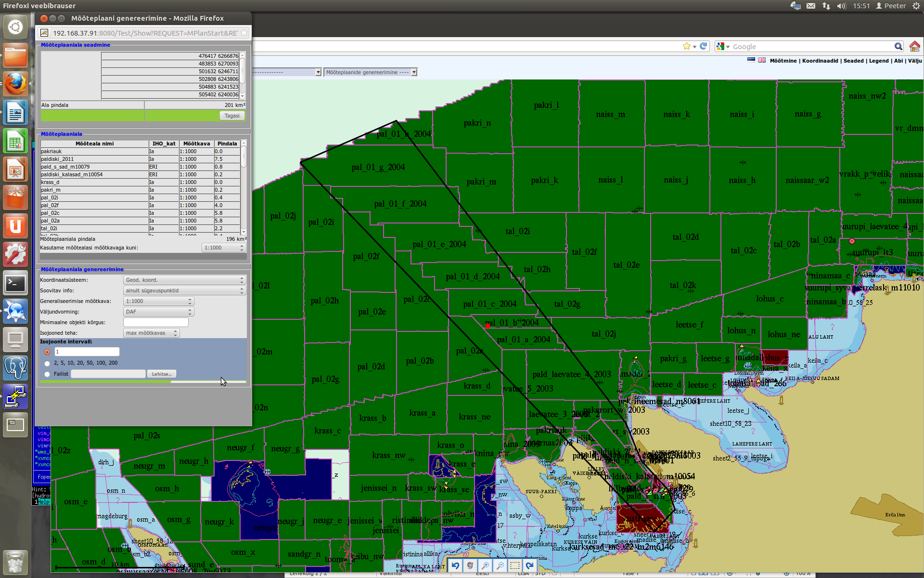This screenshot has width=924, height=578.
Task: Open the Legend menu item
Action: [879, 61]
